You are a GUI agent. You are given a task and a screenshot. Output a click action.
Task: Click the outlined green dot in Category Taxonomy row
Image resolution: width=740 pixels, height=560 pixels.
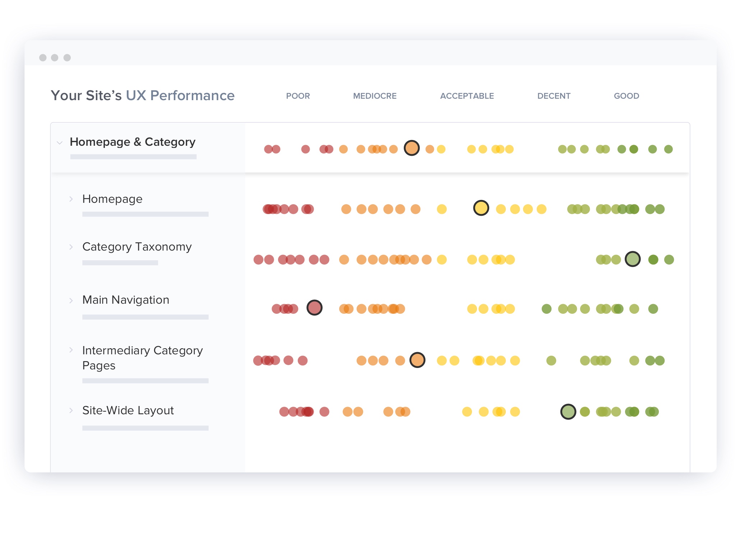(x=633, y=259)
